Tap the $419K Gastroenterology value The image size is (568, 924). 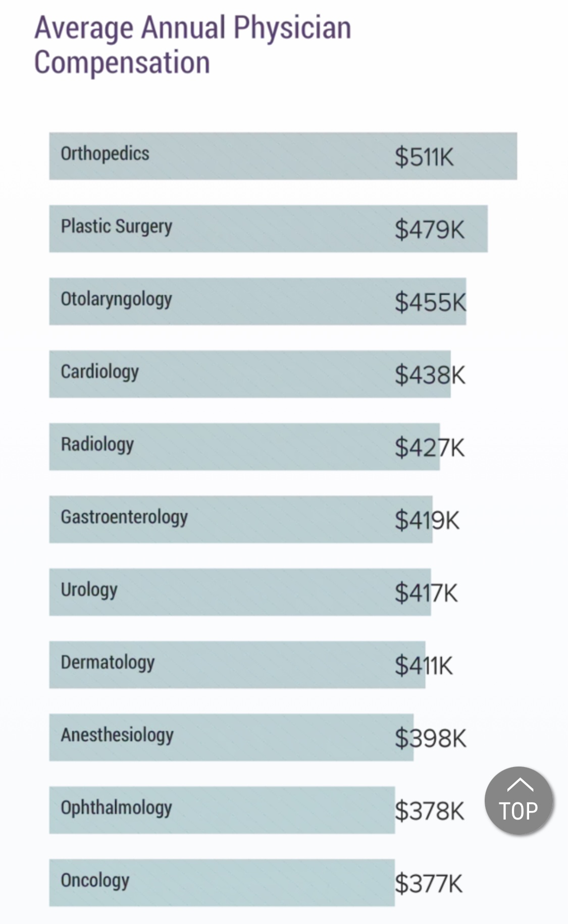(x=427, y=520)
